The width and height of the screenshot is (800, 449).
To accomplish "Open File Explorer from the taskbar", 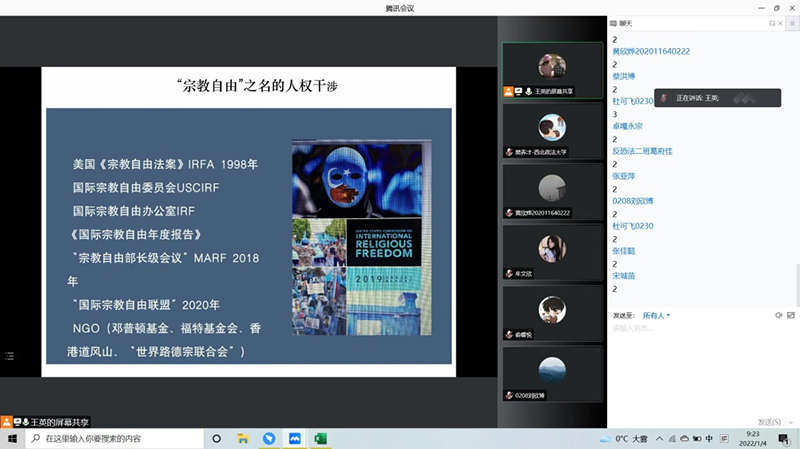I will coord(243,438).
